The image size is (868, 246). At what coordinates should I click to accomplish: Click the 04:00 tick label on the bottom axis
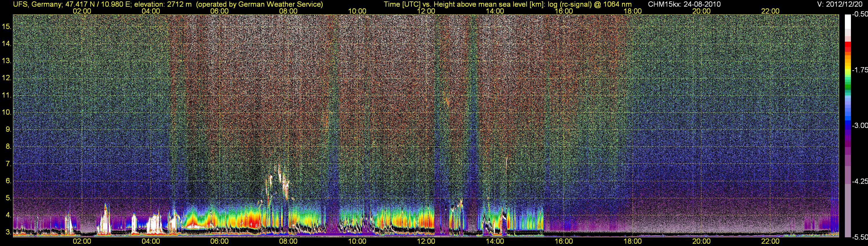(151, 241)
